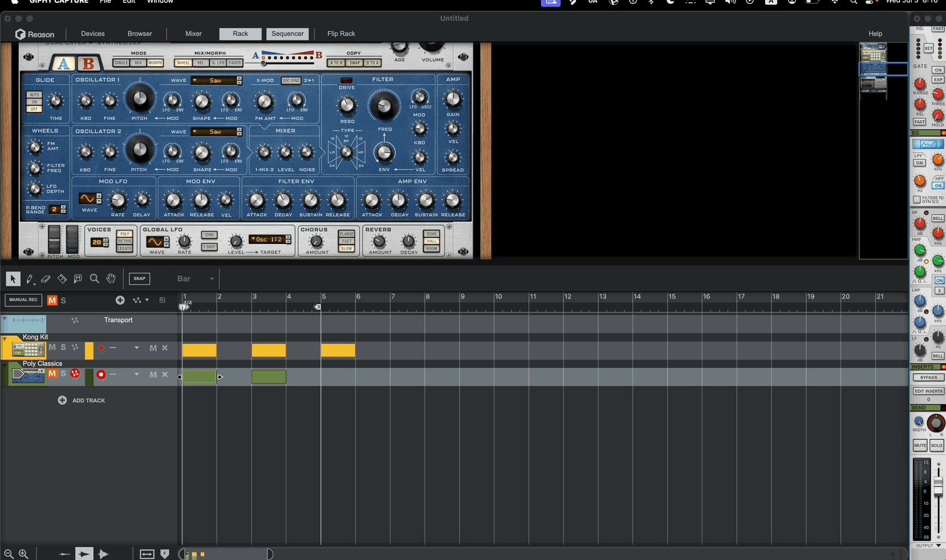The height and width of the screenshot is (560, 946).
Task: Click the Help button
Action: click(875, 34)
